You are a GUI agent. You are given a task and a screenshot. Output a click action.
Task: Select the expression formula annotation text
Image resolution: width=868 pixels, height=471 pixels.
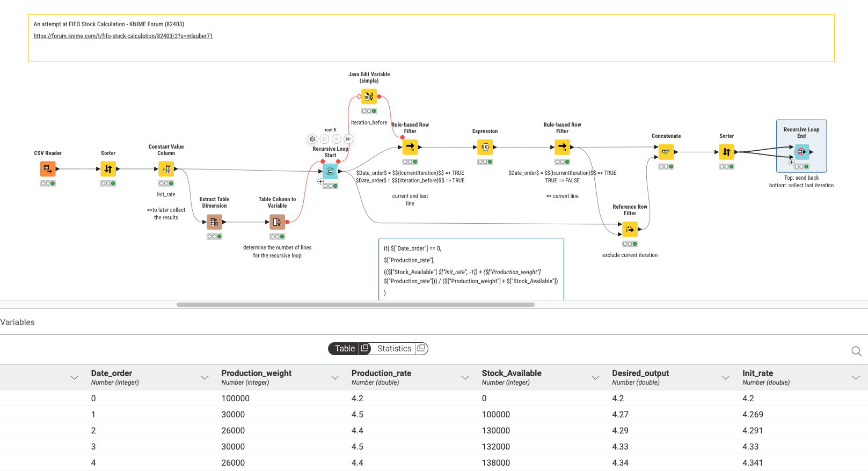coord(471,270)
